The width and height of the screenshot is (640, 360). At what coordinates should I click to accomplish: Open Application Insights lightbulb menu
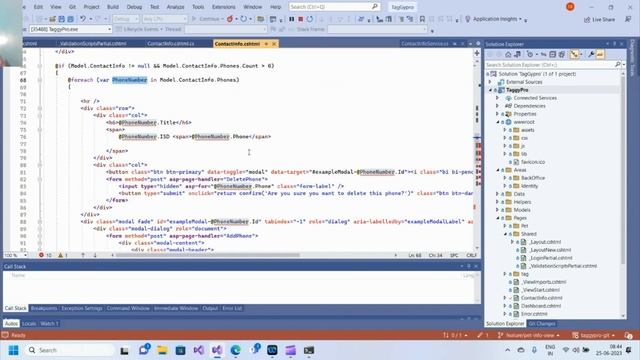point(494,19)
